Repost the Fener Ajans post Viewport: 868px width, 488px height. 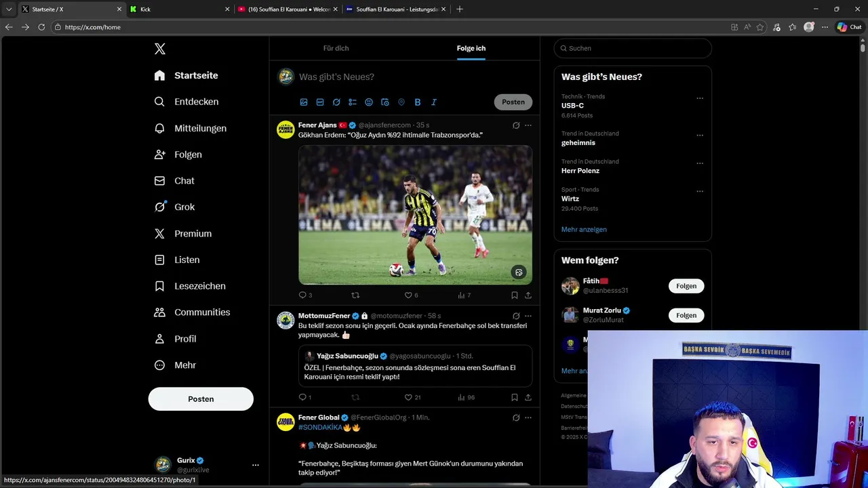355,296
